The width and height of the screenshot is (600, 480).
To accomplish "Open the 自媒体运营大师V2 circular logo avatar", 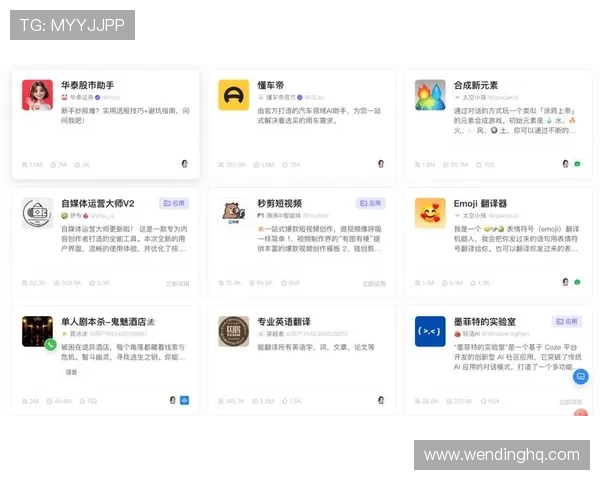I will (x=37, y=213).
